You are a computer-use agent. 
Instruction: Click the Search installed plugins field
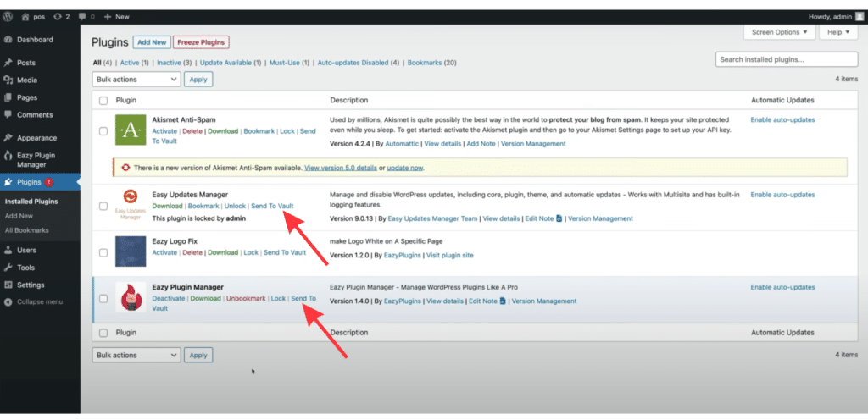787,59
